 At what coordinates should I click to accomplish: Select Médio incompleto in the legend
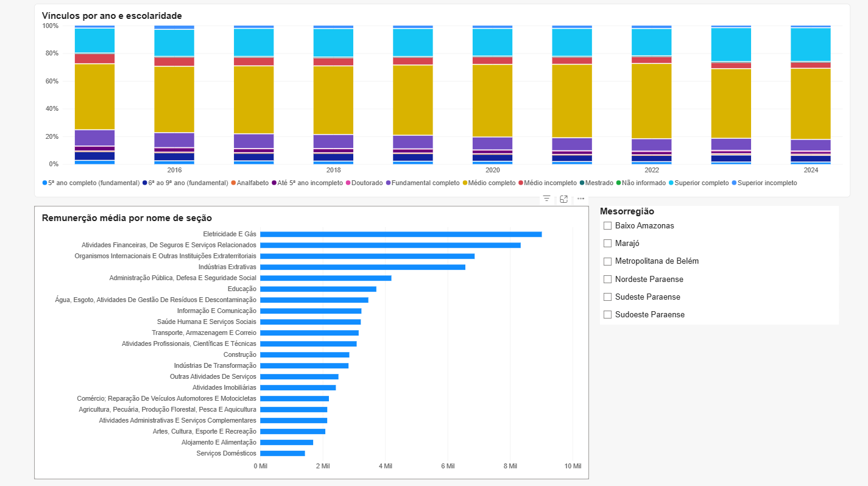[547, 183]
